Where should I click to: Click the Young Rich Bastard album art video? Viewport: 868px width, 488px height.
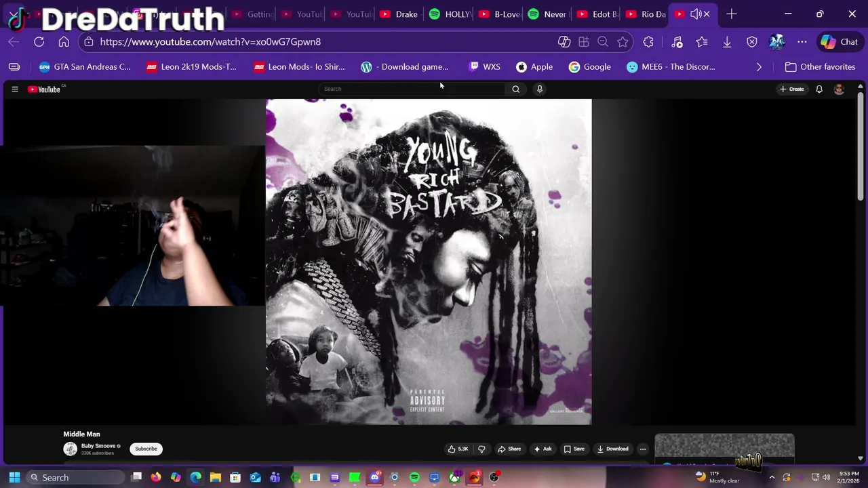pos(429,262)
